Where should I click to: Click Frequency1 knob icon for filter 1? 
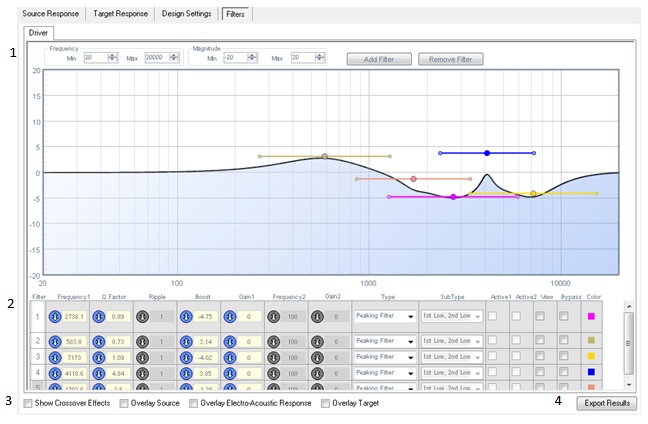coord(55,317)
